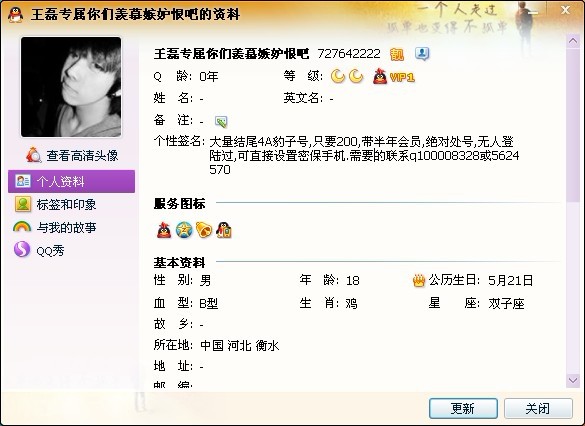The width and height of the screenshot is (585, 426).
Task: Click the red penguin VIP1 badge
Action: (x=394, y=77)
